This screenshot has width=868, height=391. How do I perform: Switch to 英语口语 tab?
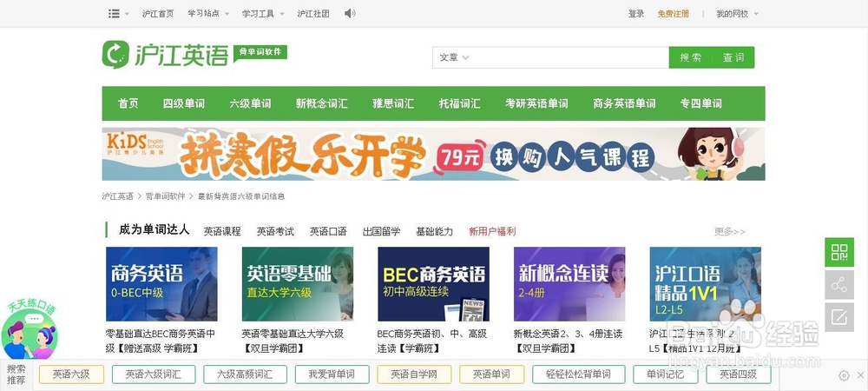tap(328, 231)
